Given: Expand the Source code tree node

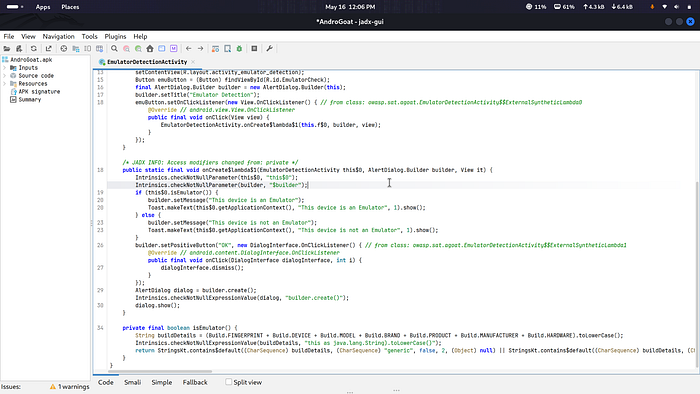Looking at the screenshot, I should 4,76.
